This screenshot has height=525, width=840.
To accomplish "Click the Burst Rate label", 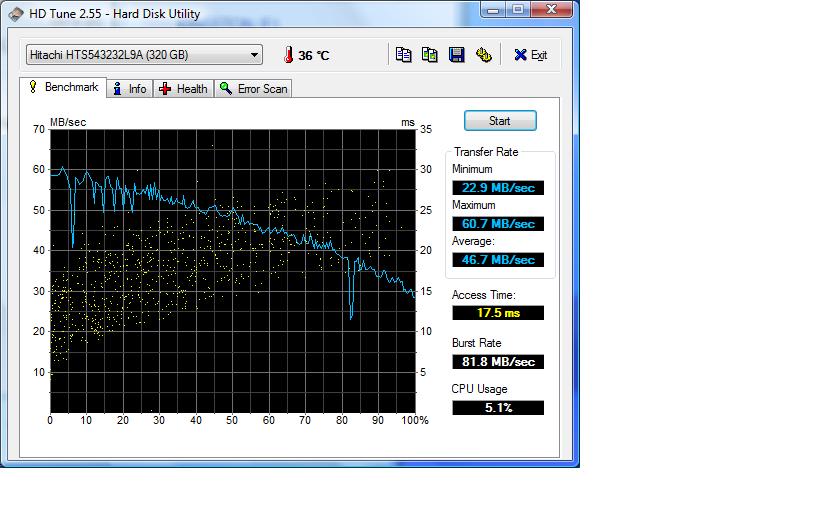I will (x=476, y=343).
